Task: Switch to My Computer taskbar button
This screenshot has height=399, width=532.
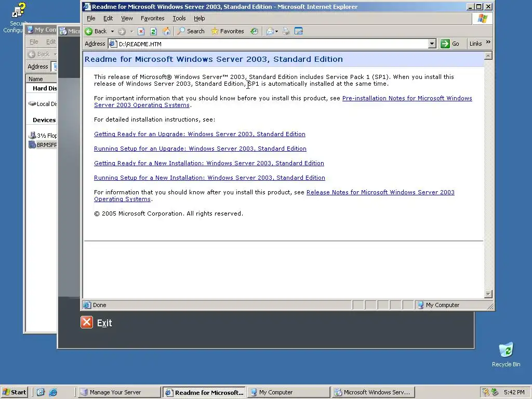Action: pyautogui.click(x=288, y=392)
